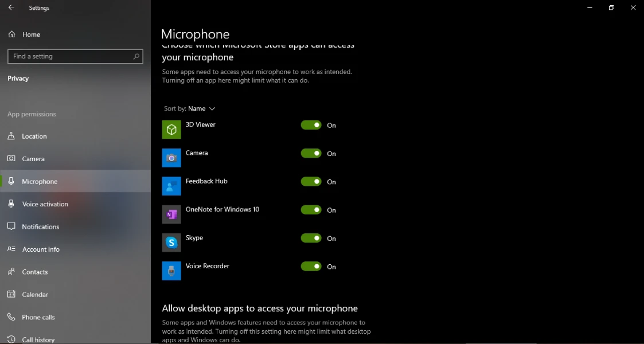Viewport: 644px width, 344px height.
Task: Click the Voice Recorder app icon
Action: [171, 271]
